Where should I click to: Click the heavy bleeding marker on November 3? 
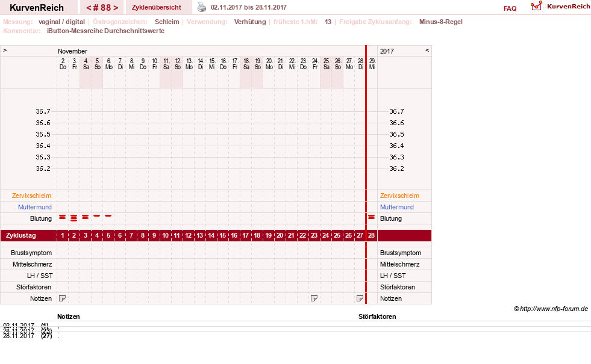(x=74, y=218)
